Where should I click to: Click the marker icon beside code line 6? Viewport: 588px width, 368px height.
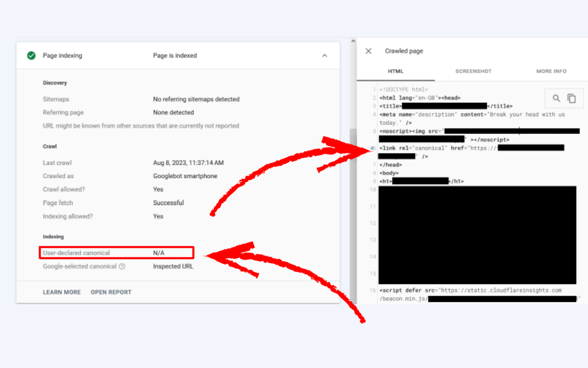click(373, 148)
